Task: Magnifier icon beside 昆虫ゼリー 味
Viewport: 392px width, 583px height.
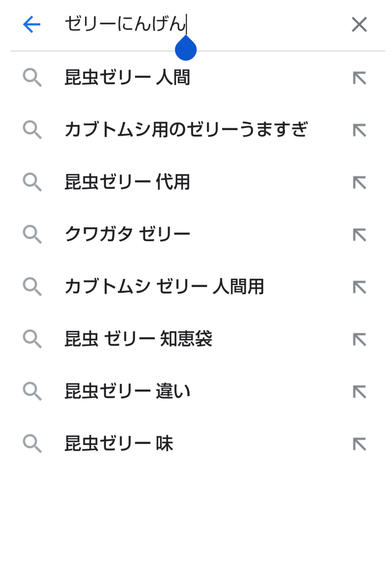Action: click(32, 444)
